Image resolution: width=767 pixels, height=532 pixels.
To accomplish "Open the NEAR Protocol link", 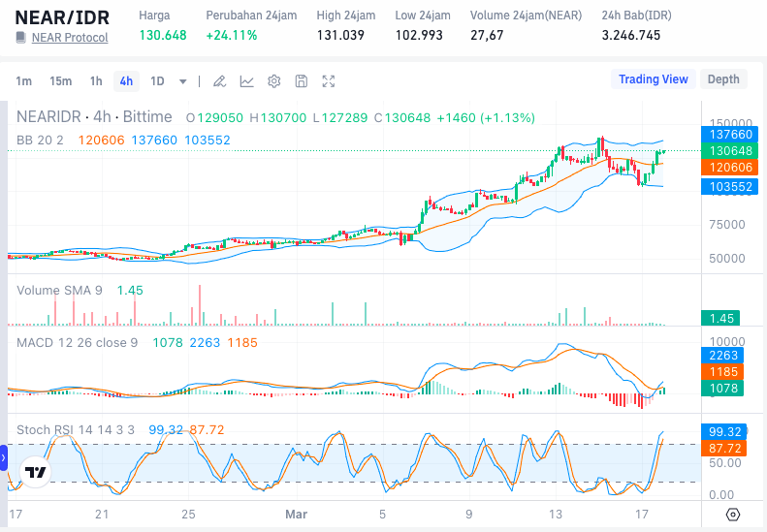I will (70, 38).
